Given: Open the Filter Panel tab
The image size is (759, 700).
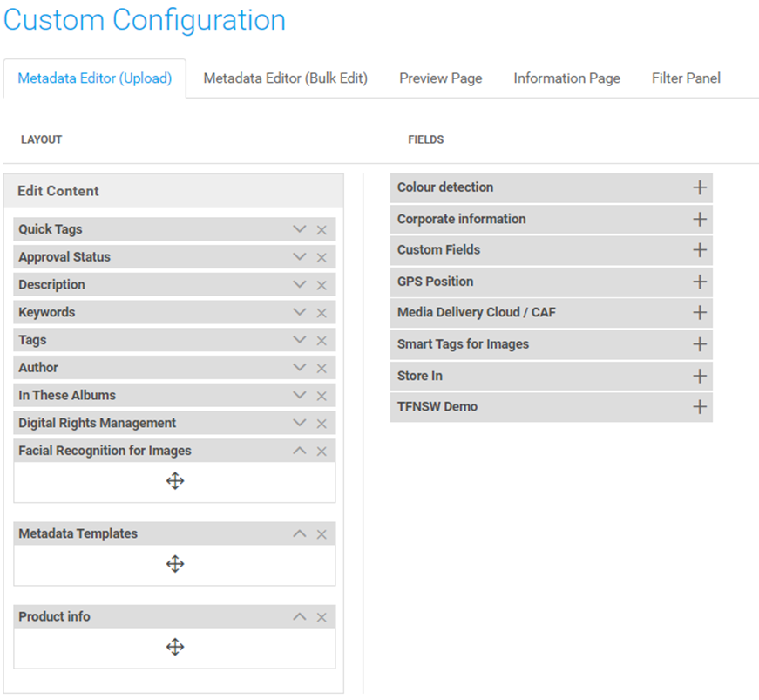Looking at the screenshot, I should (x=685, y=78).
